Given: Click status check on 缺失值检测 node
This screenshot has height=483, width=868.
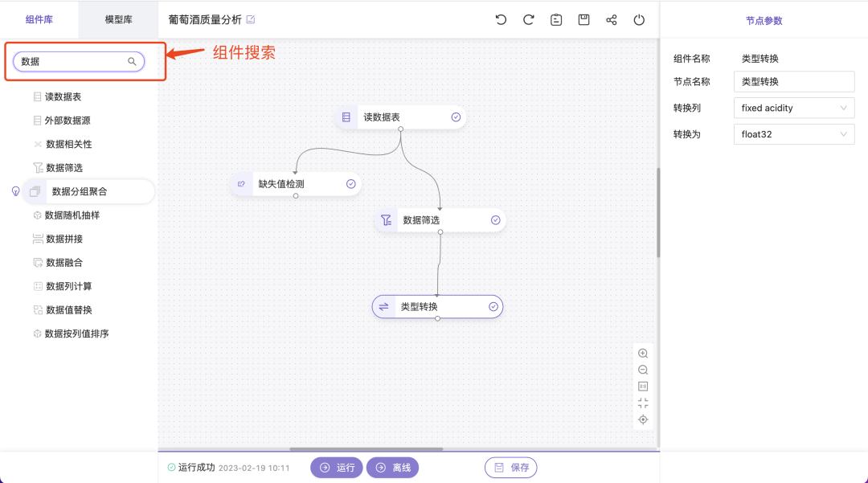Looking at the screenshot, I should tap(351, 184).
